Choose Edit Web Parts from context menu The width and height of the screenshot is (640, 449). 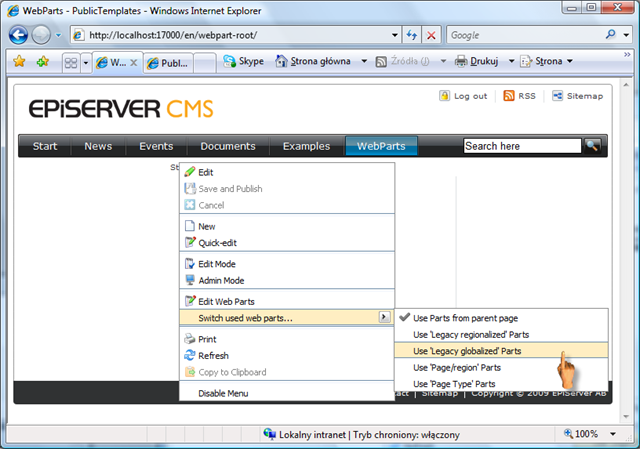click(x=226, y=301)
